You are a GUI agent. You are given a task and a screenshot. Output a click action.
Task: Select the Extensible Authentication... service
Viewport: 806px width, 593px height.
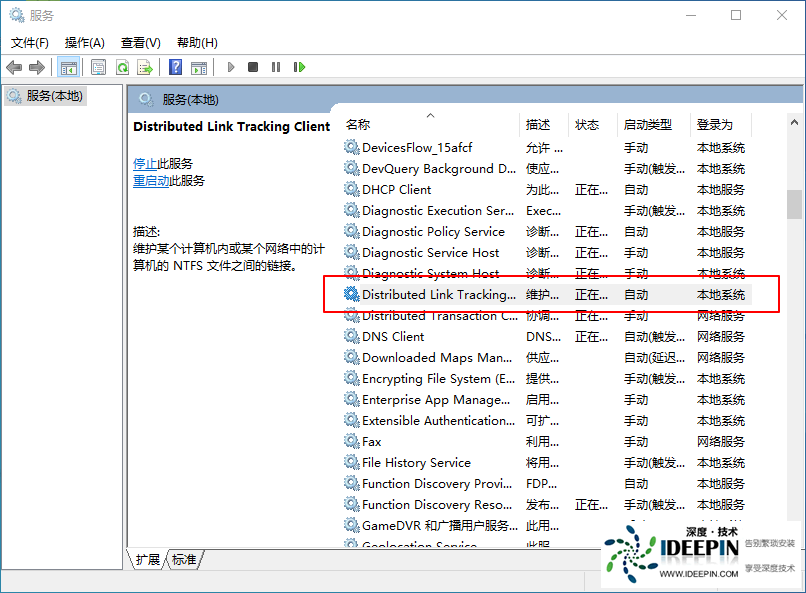click(547, 420)
